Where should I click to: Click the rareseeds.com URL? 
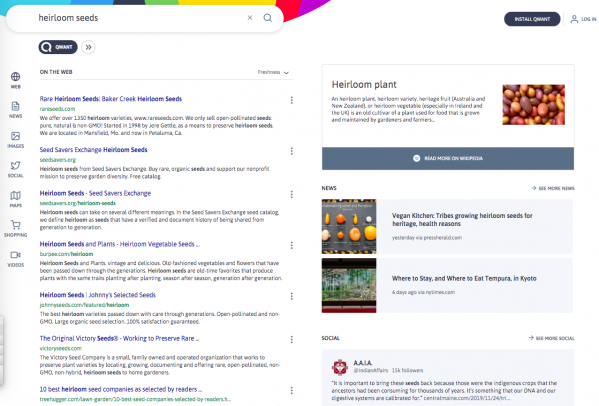click(57, 109)
